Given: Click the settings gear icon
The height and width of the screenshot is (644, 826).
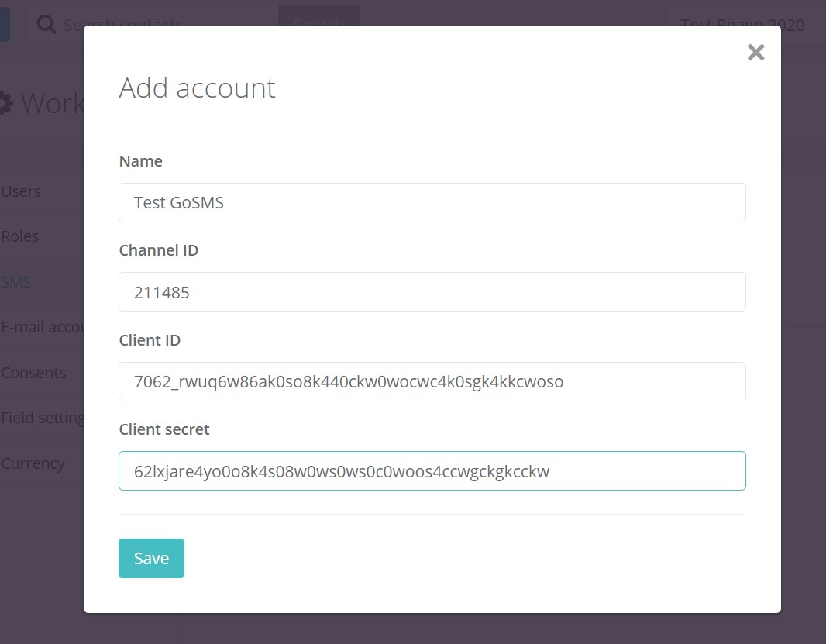Looking at the screenshot, I should tap(5, 103).
